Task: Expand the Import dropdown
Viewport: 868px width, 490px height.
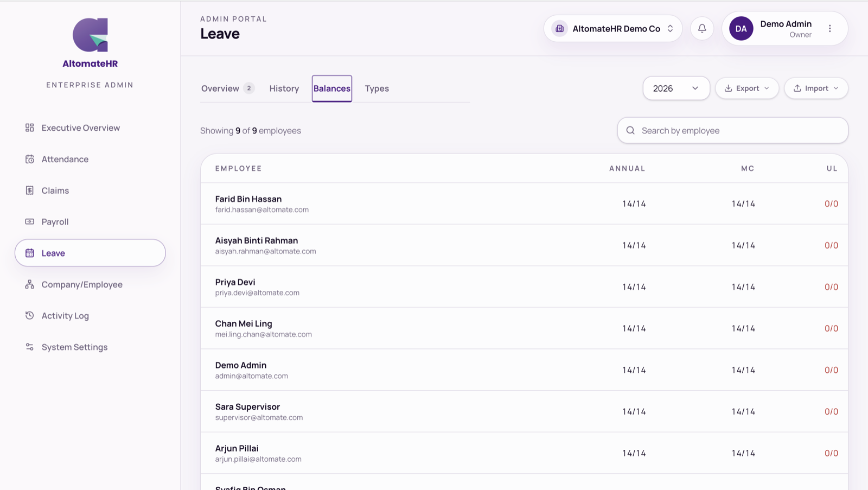Action: click(x=816, y=88)
